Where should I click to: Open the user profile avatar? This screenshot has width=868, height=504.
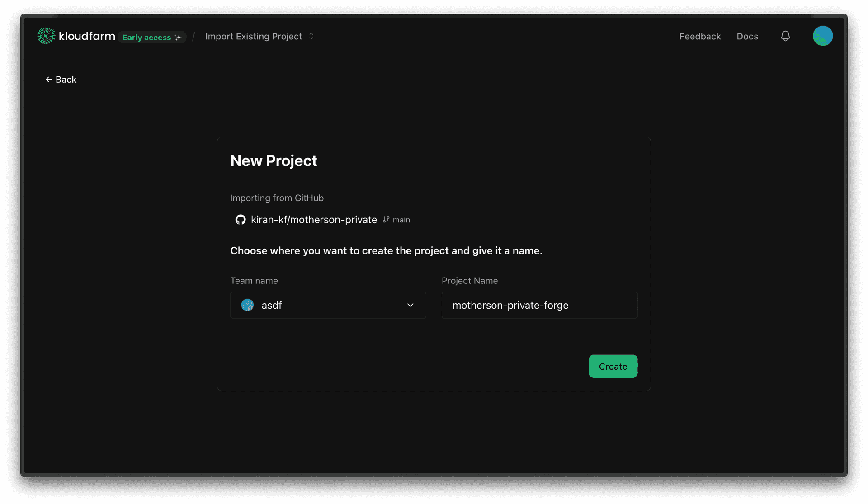coord(823,36)
